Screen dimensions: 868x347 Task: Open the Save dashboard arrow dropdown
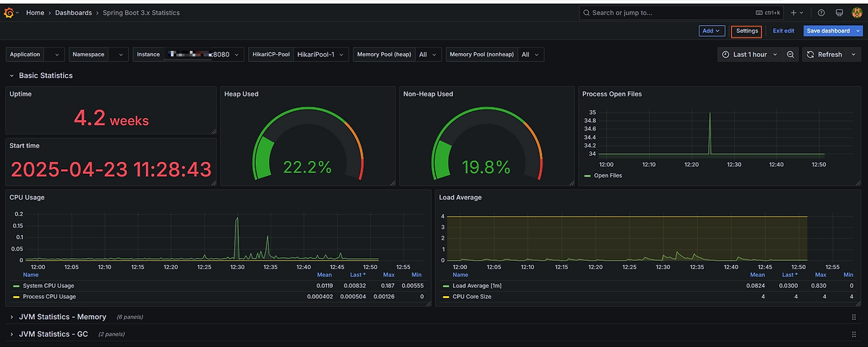click(x=858, y=31)
